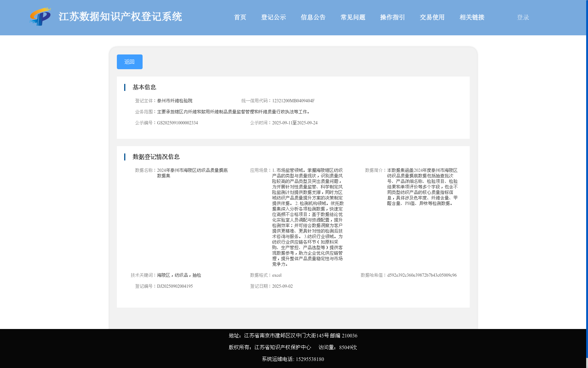Image resolution: width=588 pixels, height=368 pixels.
Task: Select the data hash value d592e392c360e...
Action: (x=422, y=275)
